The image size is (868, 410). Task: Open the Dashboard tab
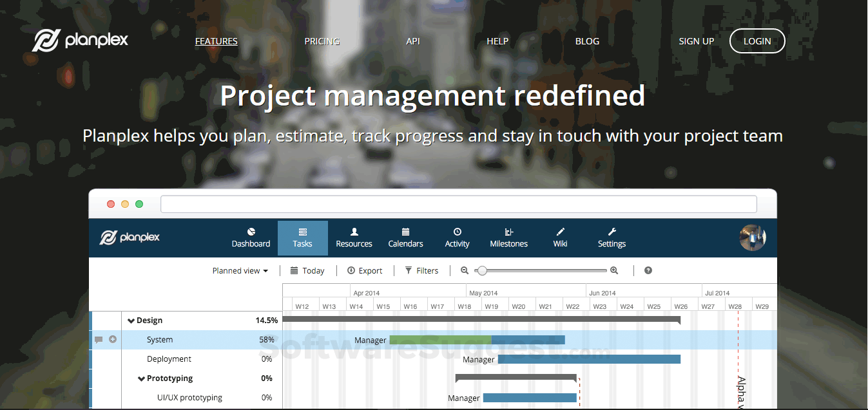(x=251, y=238)
